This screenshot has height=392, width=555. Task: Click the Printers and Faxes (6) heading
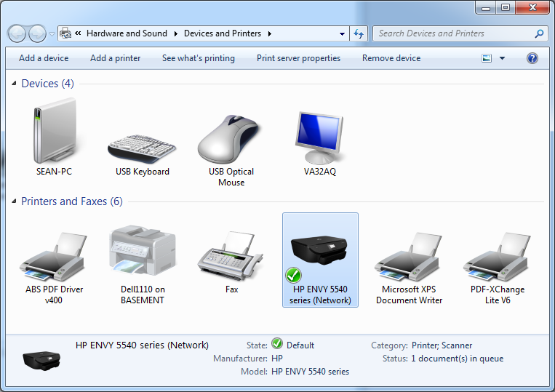point(72,201)
